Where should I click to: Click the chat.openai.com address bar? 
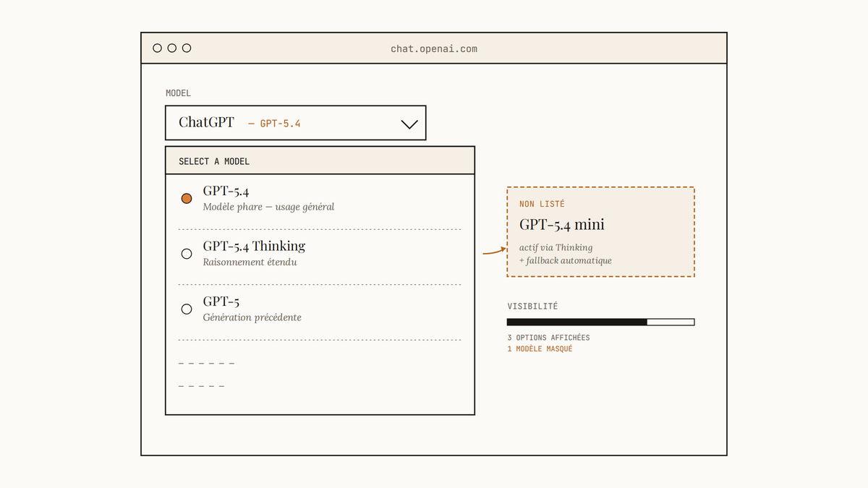pyautogui.click(x=434, y=48)
